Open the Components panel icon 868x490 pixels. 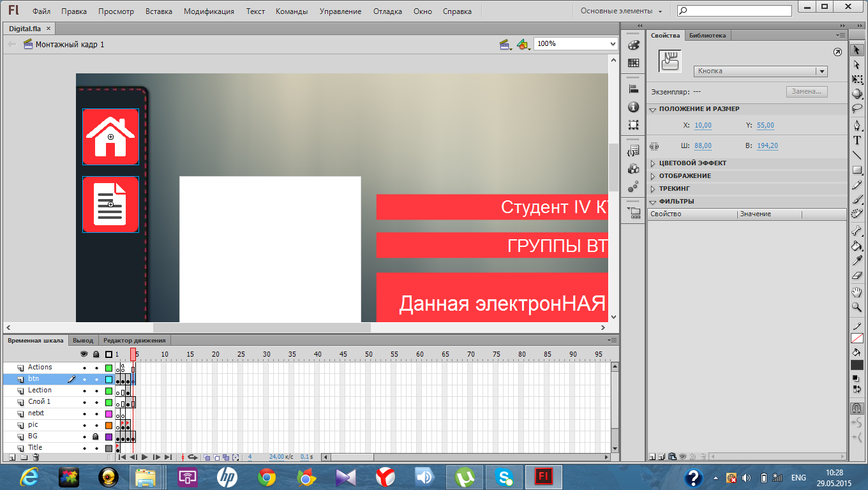(633, 169)
